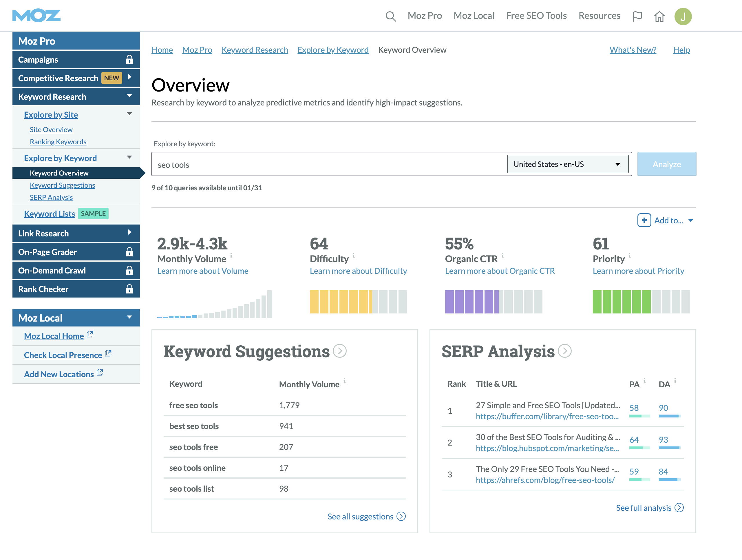
Task: Open the United States - en-US locale dropdown
Action: click(x=568, y=164)
